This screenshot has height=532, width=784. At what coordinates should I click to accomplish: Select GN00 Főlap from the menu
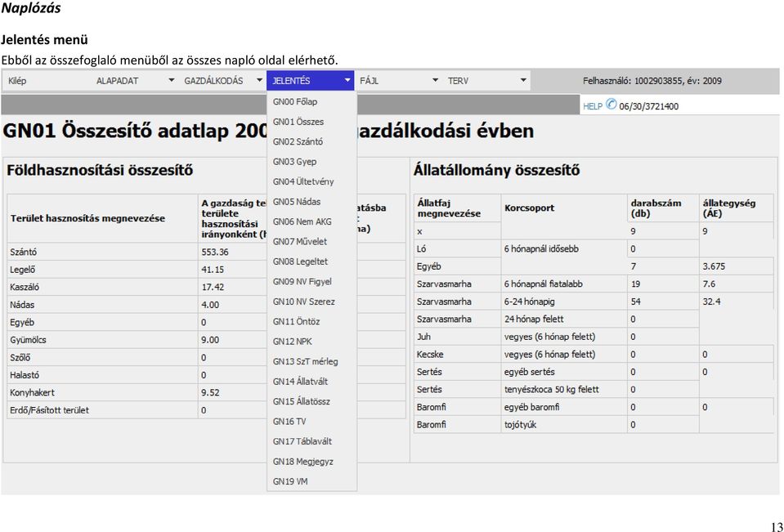coord(295,101)
